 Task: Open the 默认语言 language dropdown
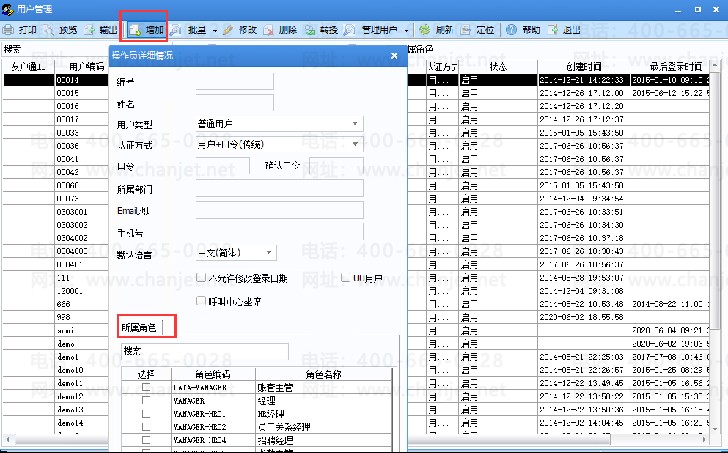pyautogui.click(x=236, y=253)
